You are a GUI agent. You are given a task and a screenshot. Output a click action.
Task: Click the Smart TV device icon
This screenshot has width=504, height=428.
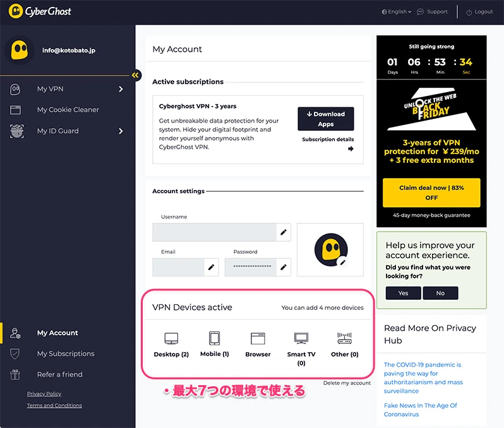[301, 338]
